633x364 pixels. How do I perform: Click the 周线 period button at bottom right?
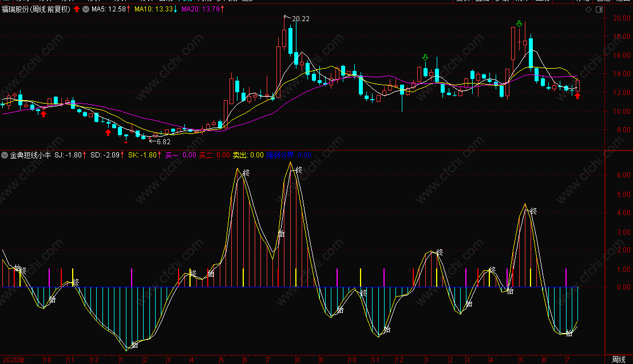[619, 359]
